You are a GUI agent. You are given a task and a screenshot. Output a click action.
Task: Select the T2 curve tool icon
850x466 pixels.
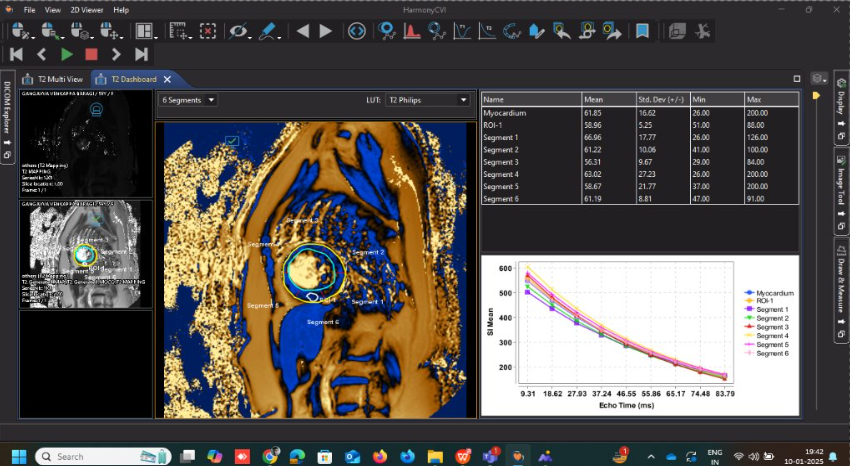[487, 31]
